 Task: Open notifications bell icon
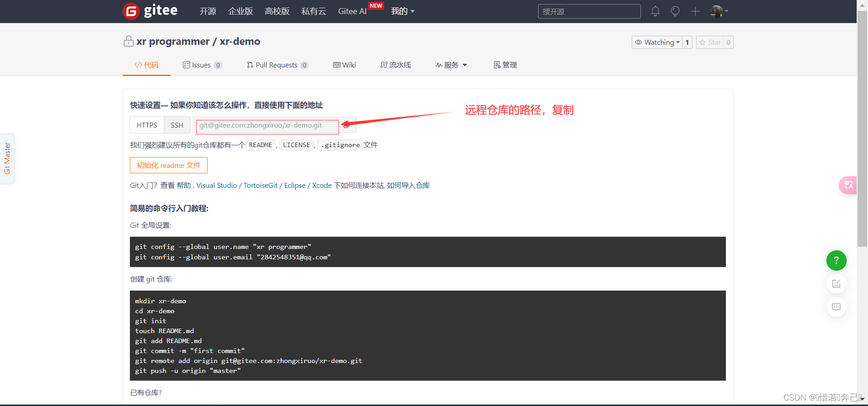tap(655, 11)
